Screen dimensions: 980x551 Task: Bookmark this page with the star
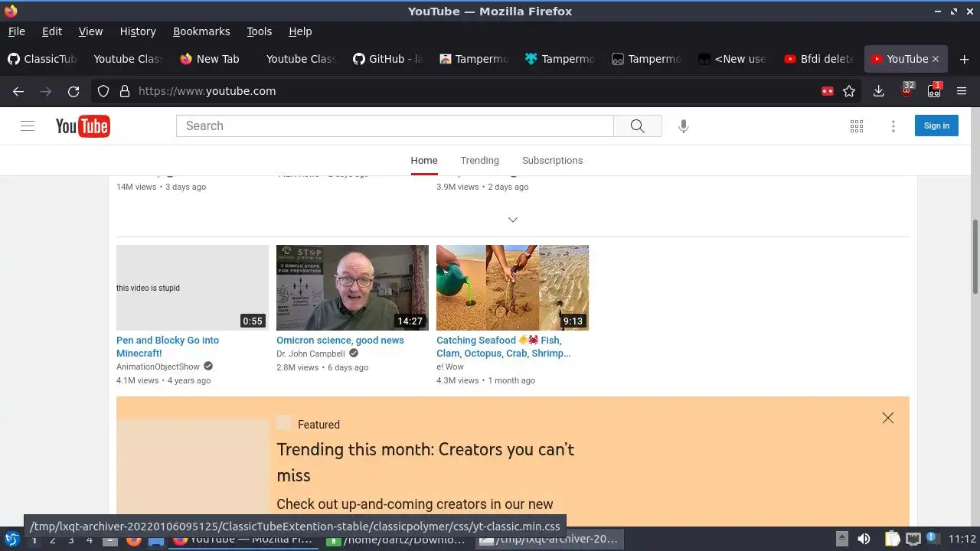coord(849,91)
